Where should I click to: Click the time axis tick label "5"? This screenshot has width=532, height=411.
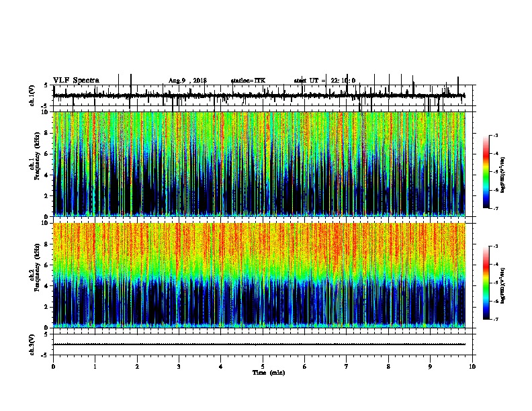263,367
